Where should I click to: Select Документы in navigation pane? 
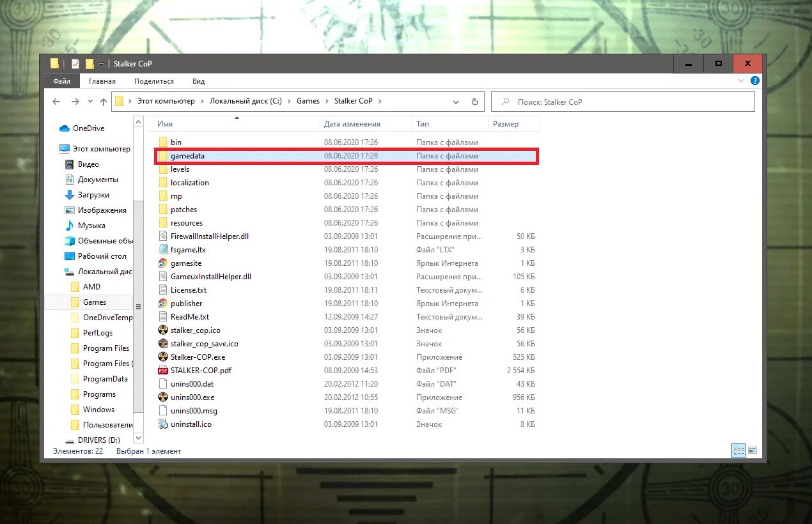click(x=91, y=180)
